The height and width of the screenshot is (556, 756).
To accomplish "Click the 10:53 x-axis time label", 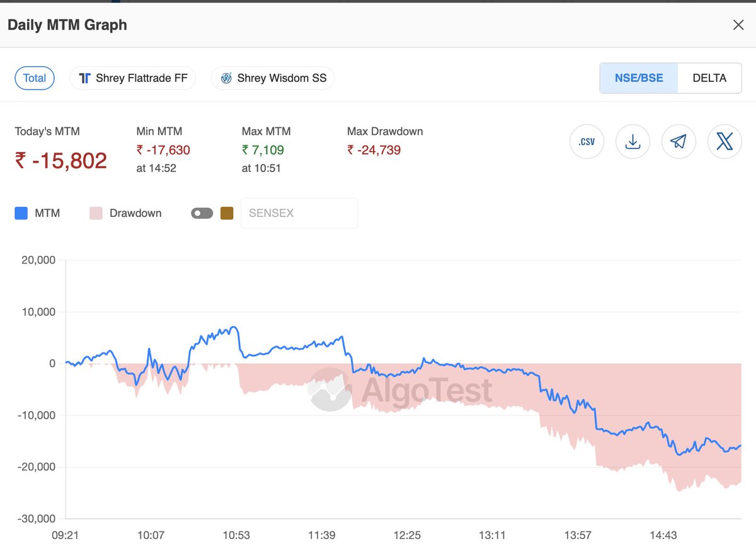I will [236, 535].
